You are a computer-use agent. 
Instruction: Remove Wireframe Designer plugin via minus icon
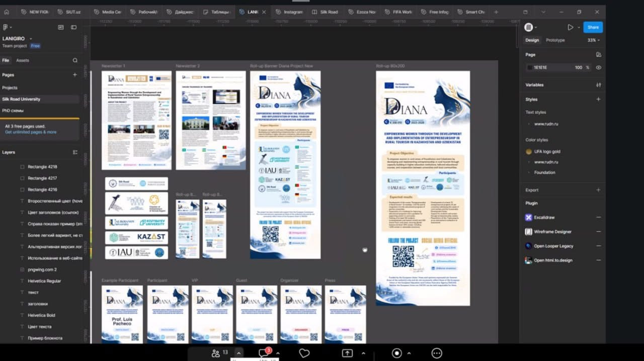598,232
